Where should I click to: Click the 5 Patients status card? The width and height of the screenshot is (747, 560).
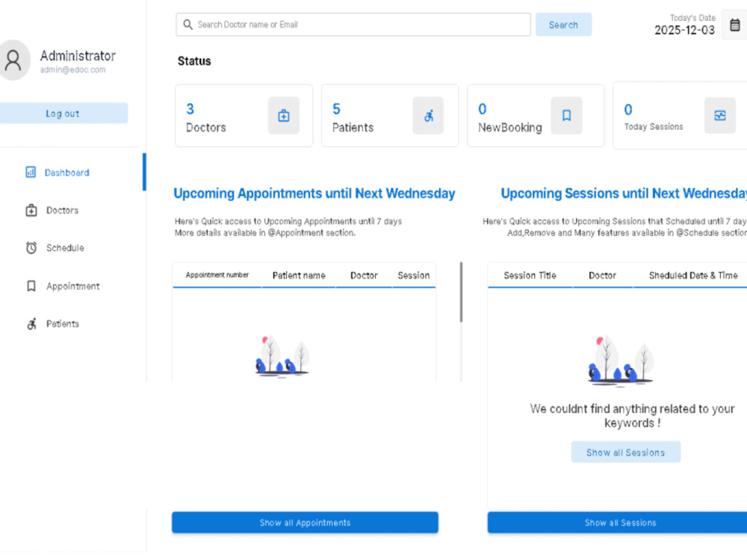tap(390, 116)
